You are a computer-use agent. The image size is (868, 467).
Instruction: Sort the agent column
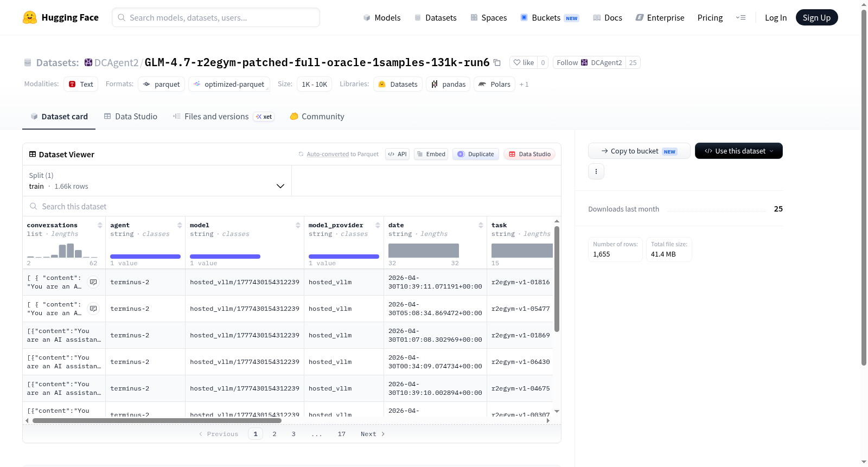point(180,225)
